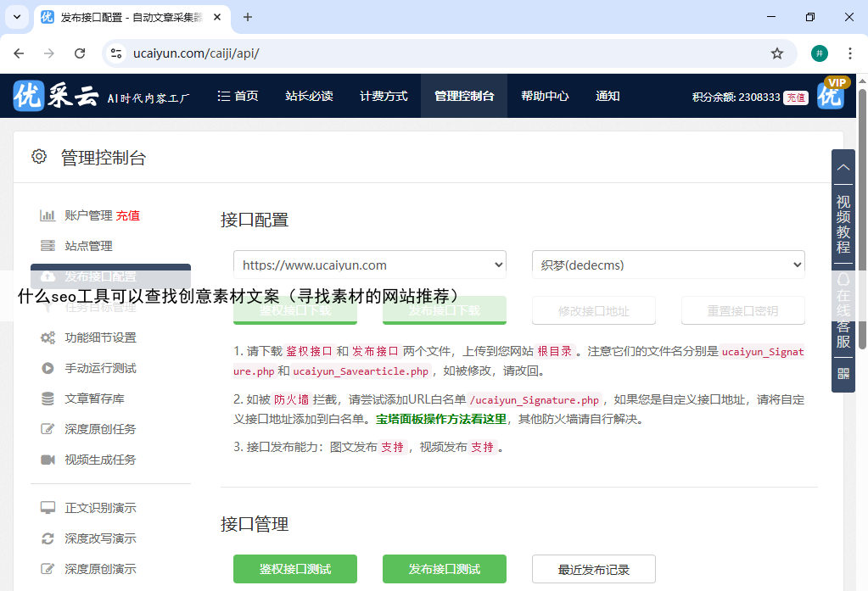This screenshot has width=868, height=591.
Task: Open the 宝塔面板操作方法看这里 link
Action: pos(441,419)
